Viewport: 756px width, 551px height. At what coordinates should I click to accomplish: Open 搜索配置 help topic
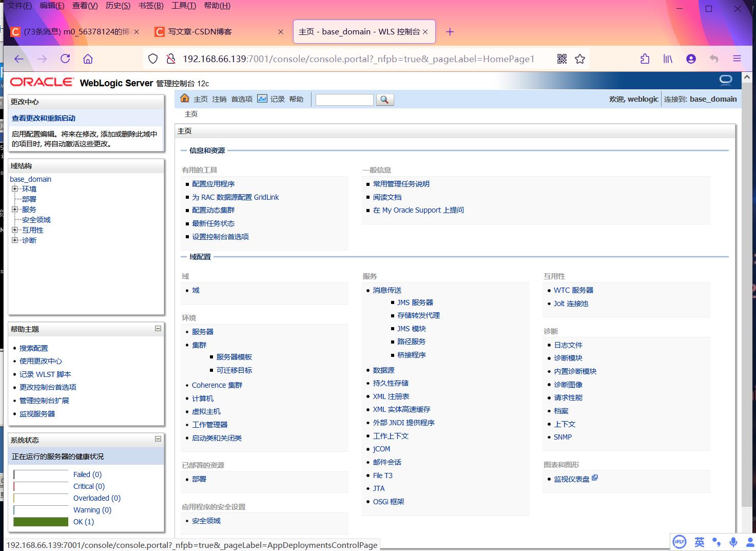(x=33, y=348)
